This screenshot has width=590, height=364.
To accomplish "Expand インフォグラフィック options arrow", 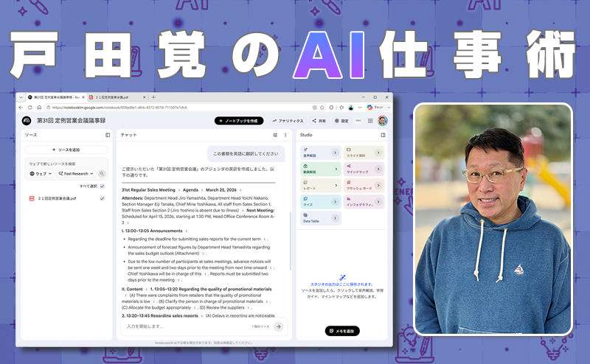I will click(378, 202).
